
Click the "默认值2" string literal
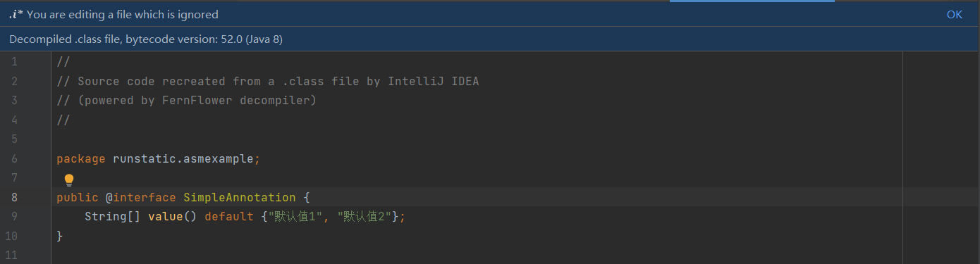coord(365,217)
